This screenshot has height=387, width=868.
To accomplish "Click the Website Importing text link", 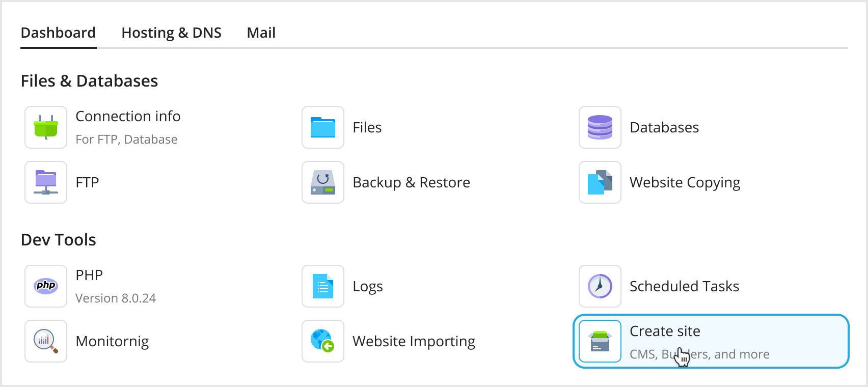I will [x=414, y=341].
